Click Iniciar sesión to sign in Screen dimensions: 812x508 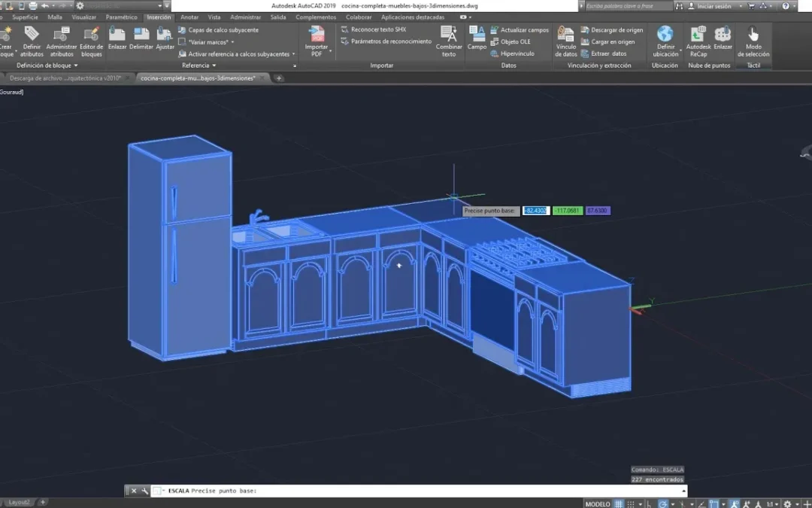(x=714, y=6)
